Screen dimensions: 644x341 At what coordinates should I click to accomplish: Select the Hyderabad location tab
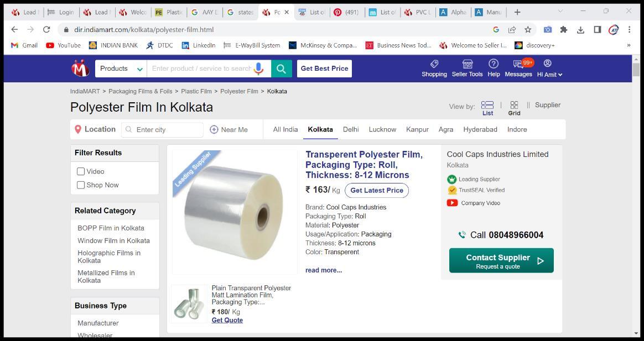click(x=480, y=129)
